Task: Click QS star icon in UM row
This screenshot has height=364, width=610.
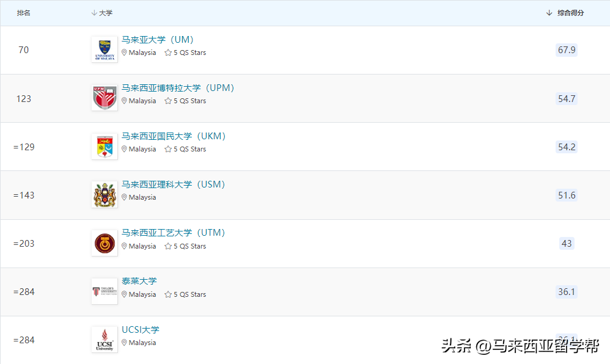Action: click(168, 53)
